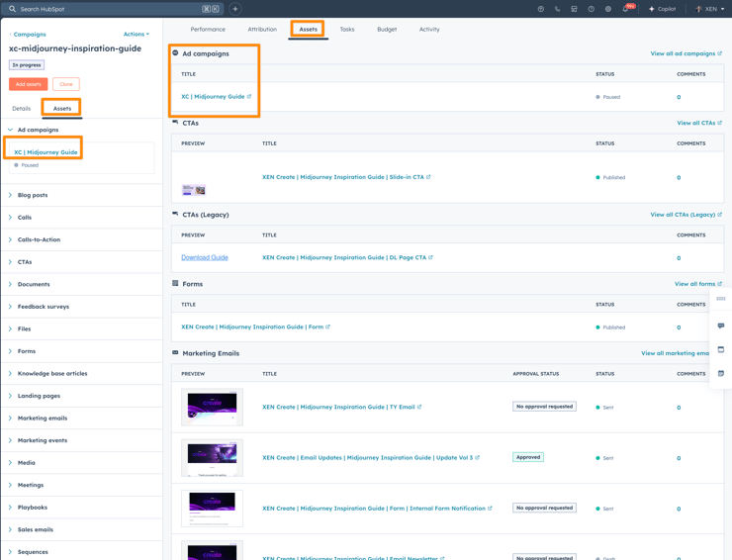Click the Search HubSpot field

(112, 9)
